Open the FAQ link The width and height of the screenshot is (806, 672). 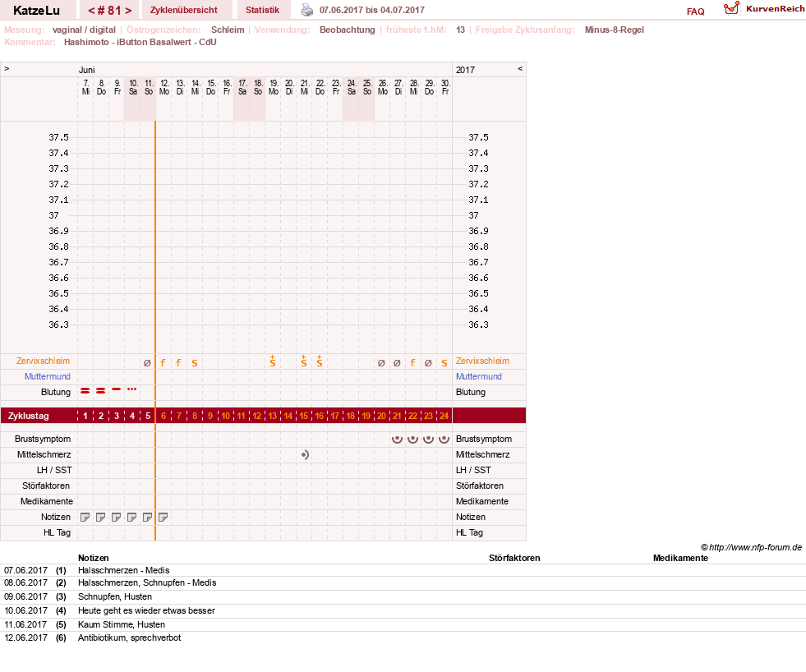coord(695,12)
